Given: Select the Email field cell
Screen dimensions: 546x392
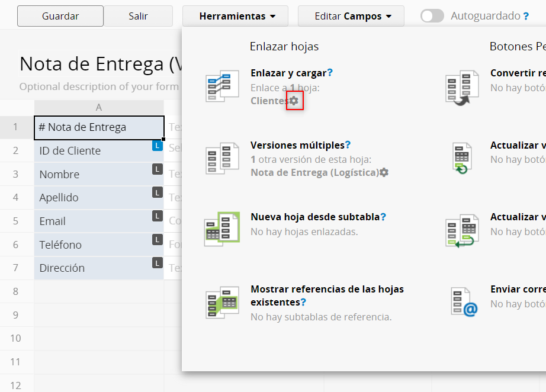Looking at the screenshot, I should click(95, 221).
